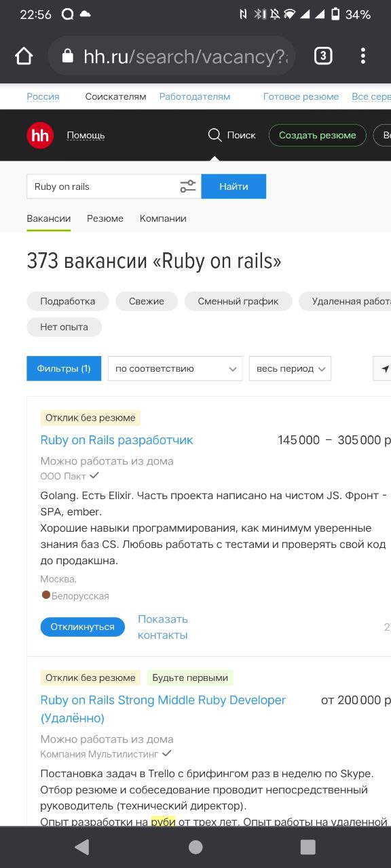
Task: Click Отклик без резюме badge on first vacancy
Action: point(90,418)
